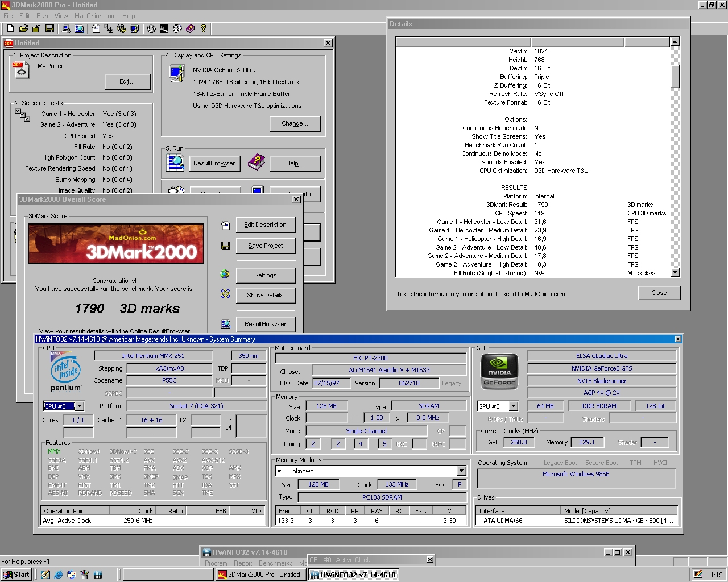Click the selected tests checkboxes toolbar icon
Screen dimensions: 728x582
point(109,28)
